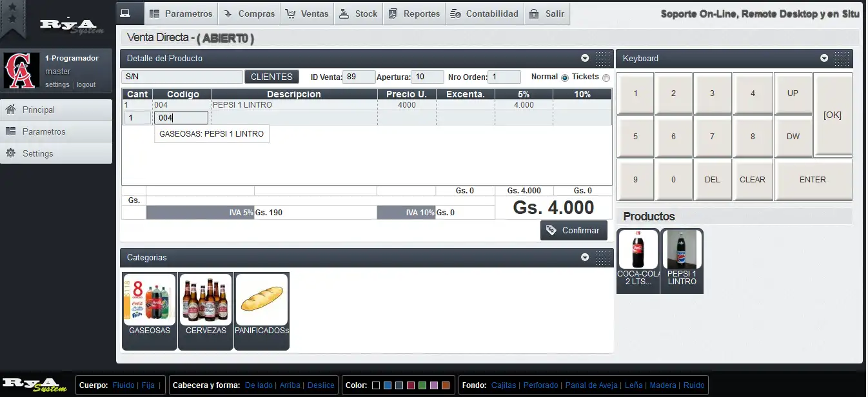868x397 pixels.
Task: Click the Apertura field
Action: pyautogui.click(x=428, y=77)
